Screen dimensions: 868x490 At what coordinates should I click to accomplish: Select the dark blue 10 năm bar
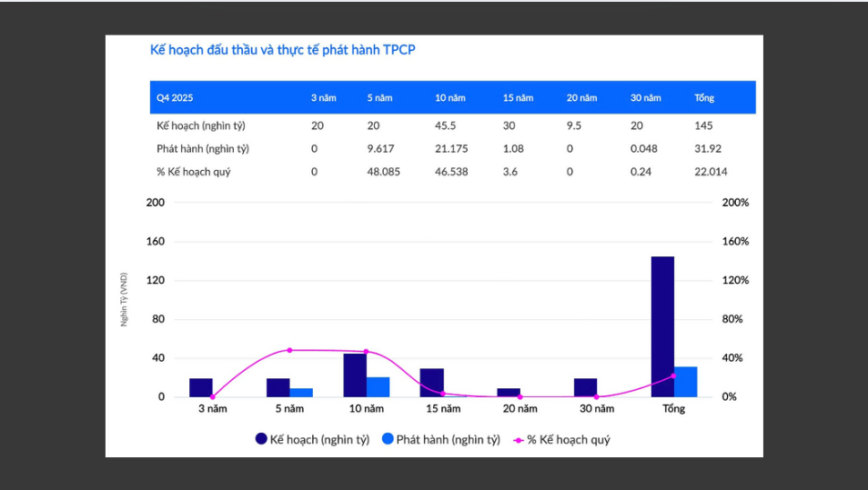point(355,375)
